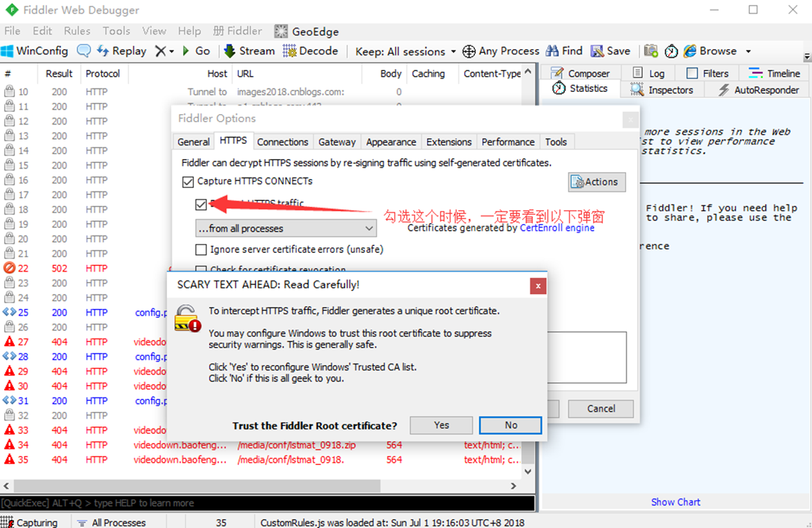Click the Any Process target icon
This screenshot has width=812, height=528.
469,51
